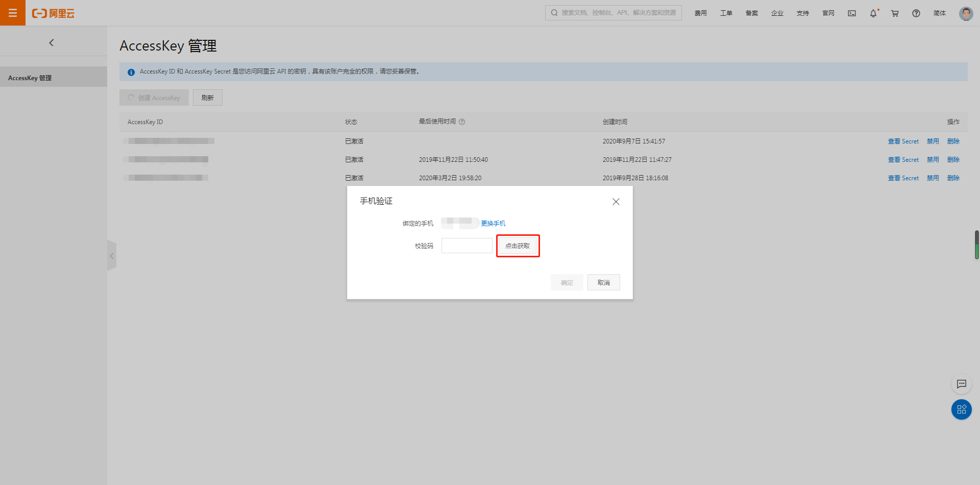
Task: Click the back arrow in the sidebar
Action: [51, 43]
